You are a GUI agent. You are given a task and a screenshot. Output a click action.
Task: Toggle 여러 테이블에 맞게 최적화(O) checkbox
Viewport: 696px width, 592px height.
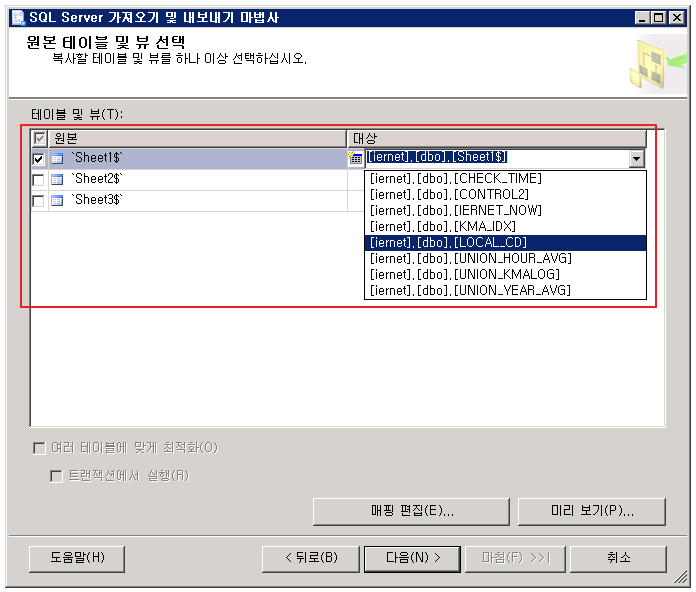[x=40, y=448]
